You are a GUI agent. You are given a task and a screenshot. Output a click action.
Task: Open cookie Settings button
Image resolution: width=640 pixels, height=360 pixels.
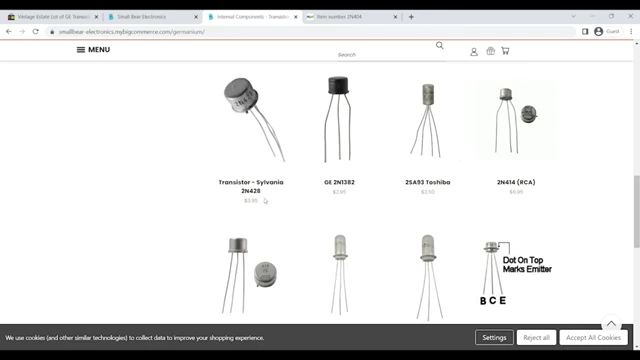pos(494,338)
